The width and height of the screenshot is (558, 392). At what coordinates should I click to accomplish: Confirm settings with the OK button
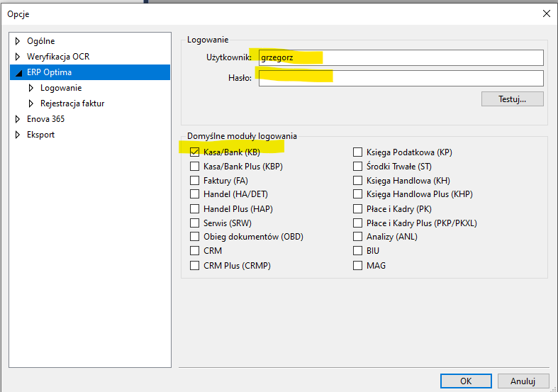pyautogui.click(x=466, y=381)
